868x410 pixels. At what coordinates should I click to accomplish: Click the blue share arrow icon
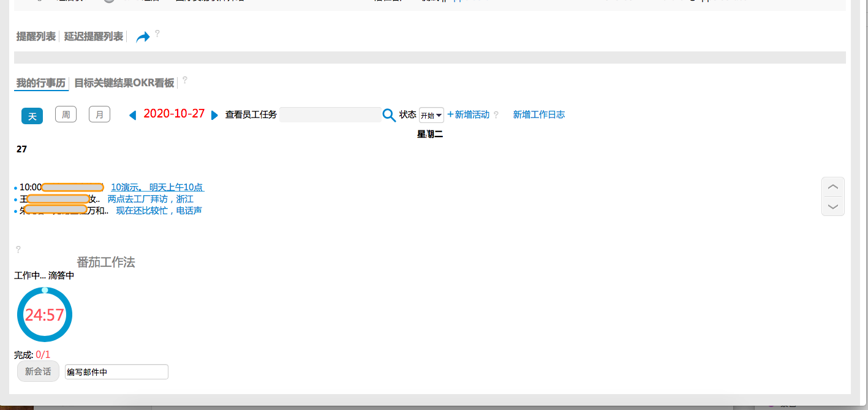143,37
